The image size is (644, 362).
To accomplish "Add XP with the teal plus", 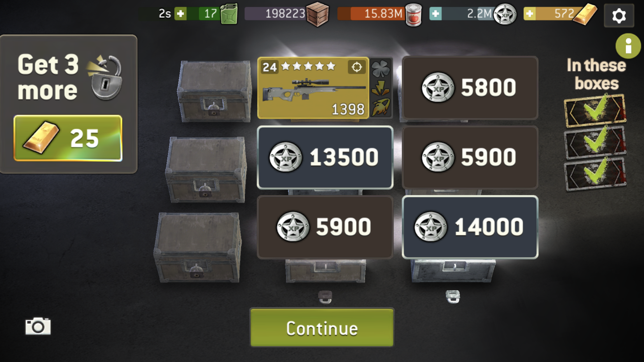I will tap(435, 13).
